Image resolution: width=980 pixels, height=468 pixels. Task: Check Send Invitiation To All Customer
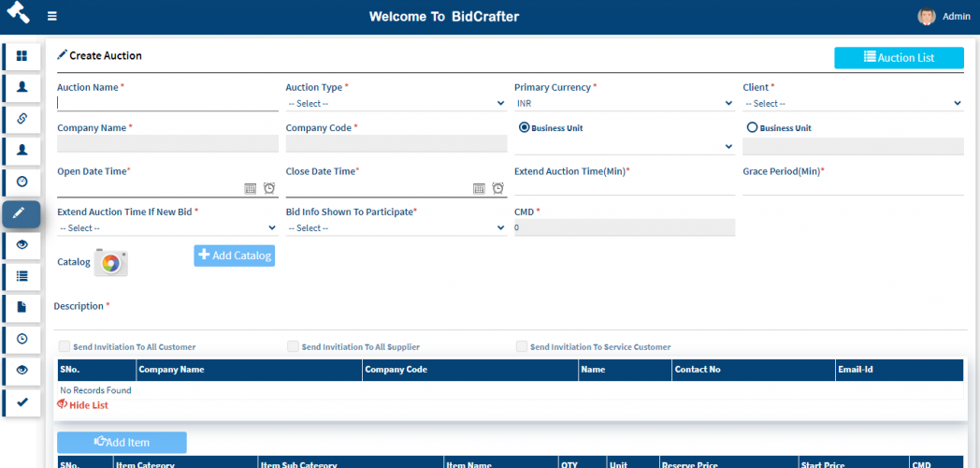(x=65, y=346)
